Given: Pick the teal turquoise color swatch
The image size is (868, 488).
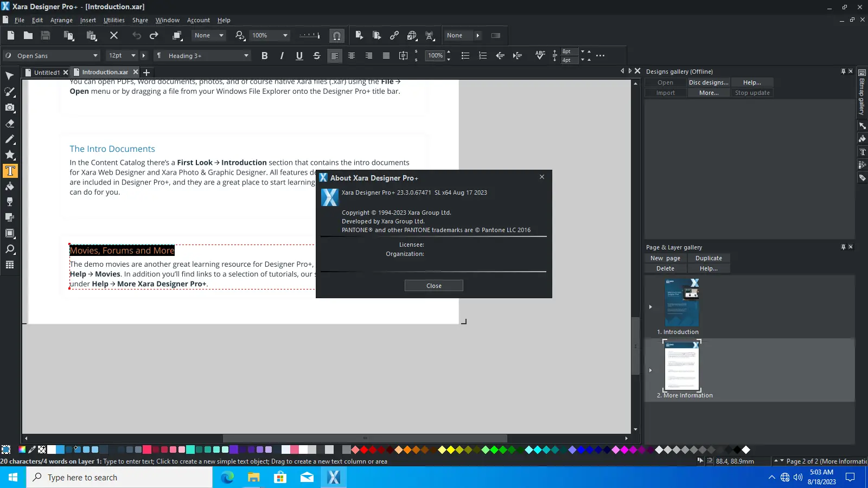Looking at the screenshot, I should pyautogui.click(x=190, y=450).
